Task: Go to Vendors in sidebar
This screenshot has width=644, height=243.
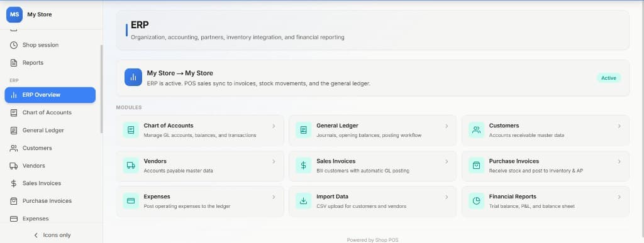Action: (50, 166)
